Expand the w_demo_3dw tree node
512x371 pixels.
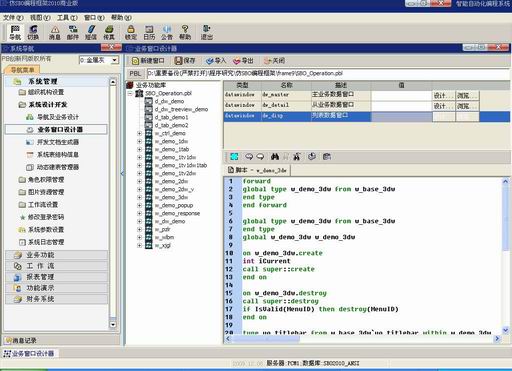pos(140,197)
